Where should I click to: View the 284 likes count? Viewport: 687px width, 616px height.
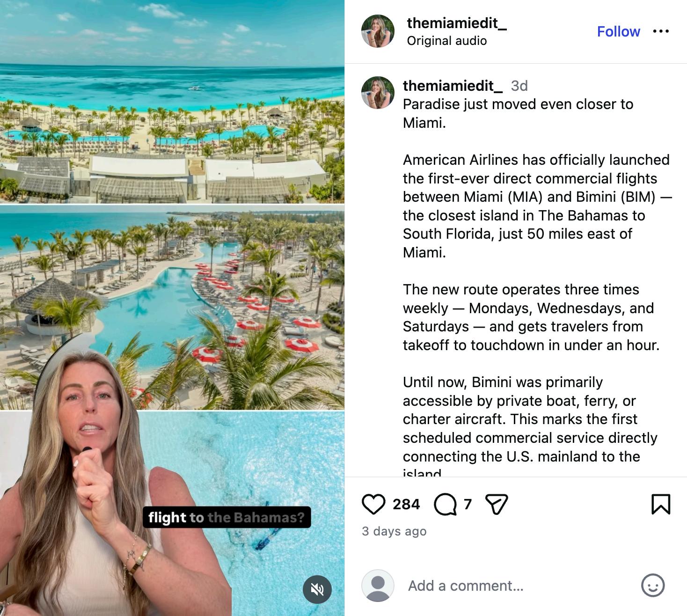click(406, 504)
